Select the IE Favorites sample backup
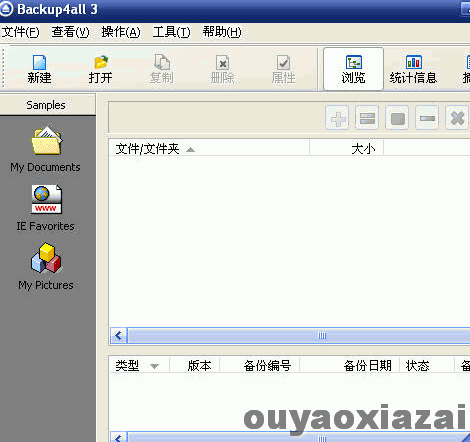470x442 pixels. (46, 208)
